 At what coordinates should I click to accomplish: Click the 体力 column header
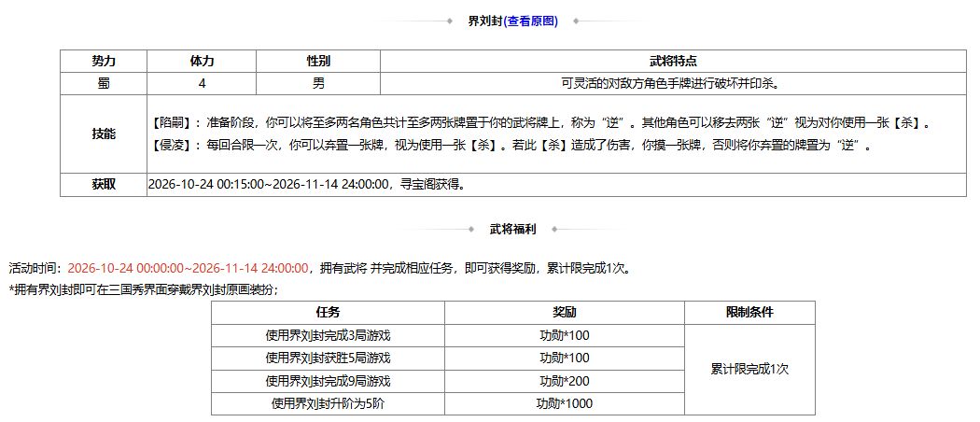tap(202, 62)
